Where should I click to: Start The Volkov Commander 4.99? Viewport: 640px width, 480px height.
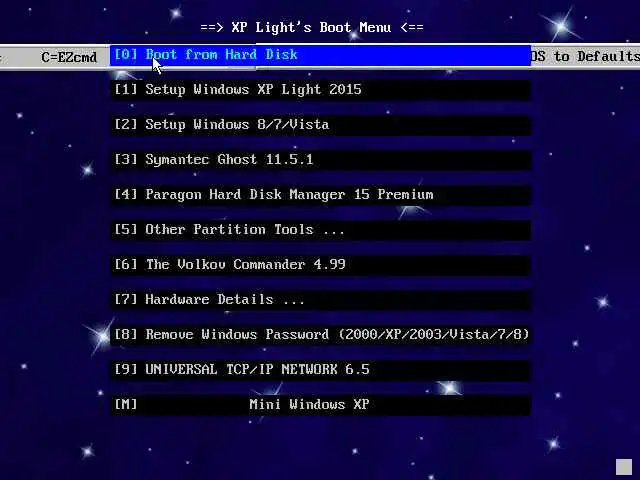coord(320,265)
